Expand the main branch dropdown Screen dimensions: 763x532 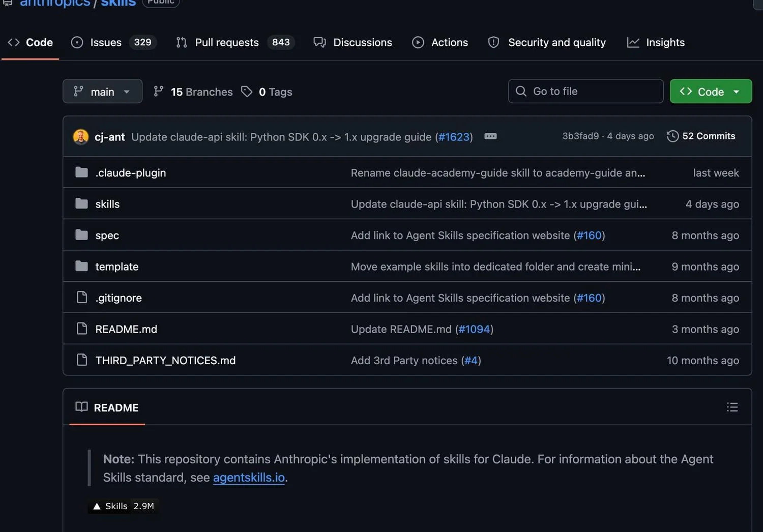[x=102, y=92]
